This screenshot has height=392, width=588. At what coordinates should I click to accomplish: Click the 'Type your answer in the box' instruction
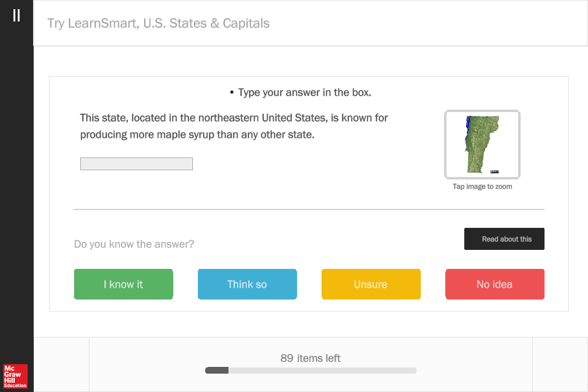304,92
